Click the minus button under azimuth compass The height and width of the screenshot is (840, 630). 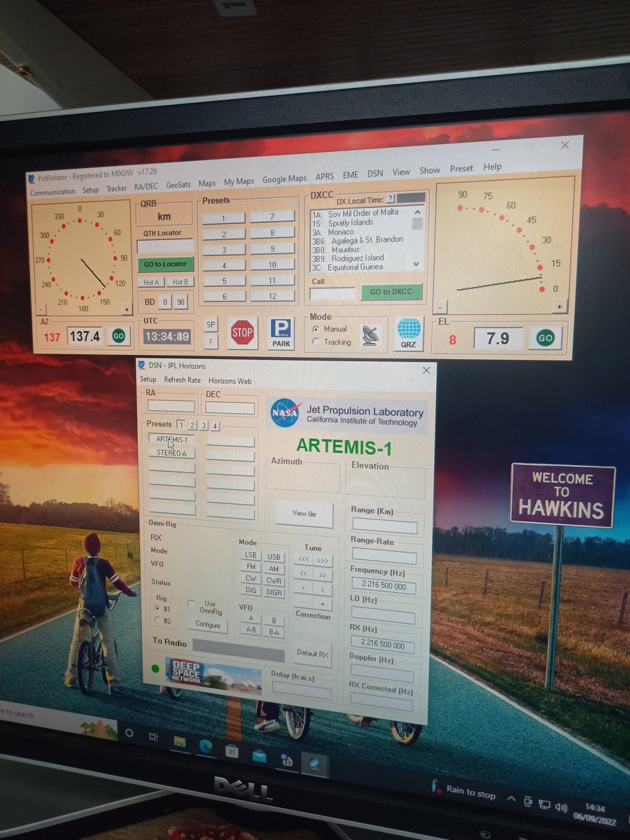[41, 309]
